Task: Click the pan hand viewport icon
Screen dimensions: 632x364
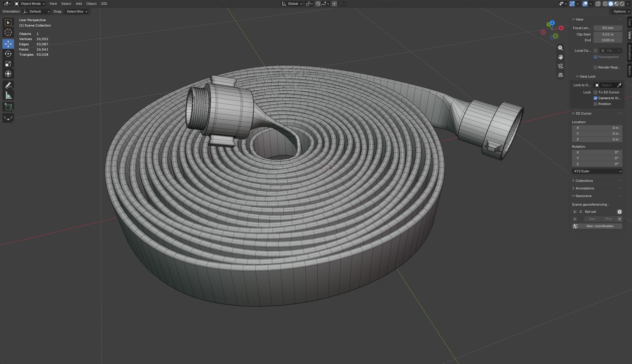Action: point(561,57)
